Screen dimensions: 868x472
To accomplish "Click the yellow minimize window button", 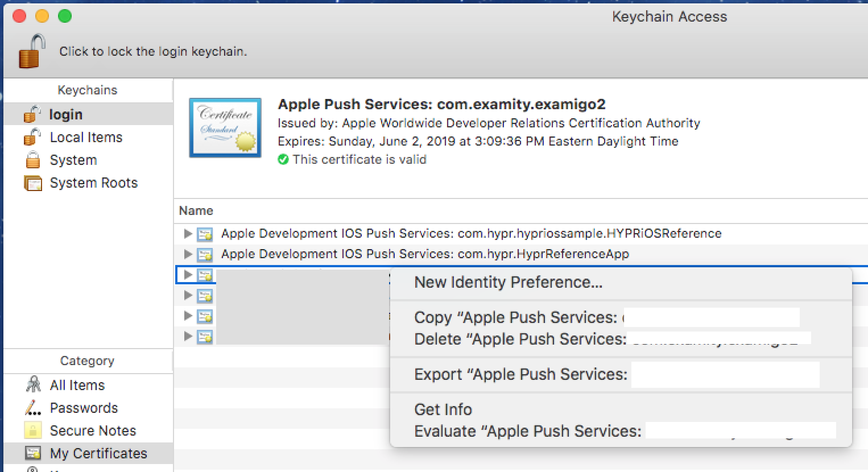I will pyautogui.click(x=42, y=16).
